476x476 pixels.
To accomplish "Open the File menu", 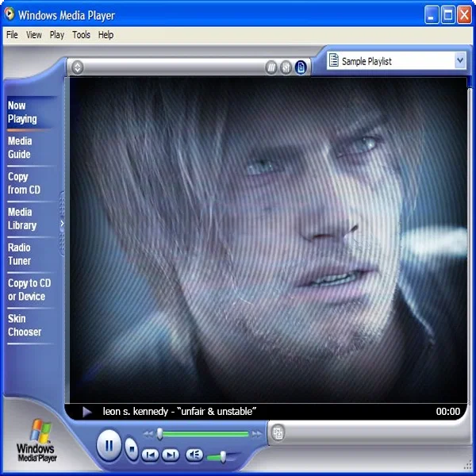I will click(12, 35).
